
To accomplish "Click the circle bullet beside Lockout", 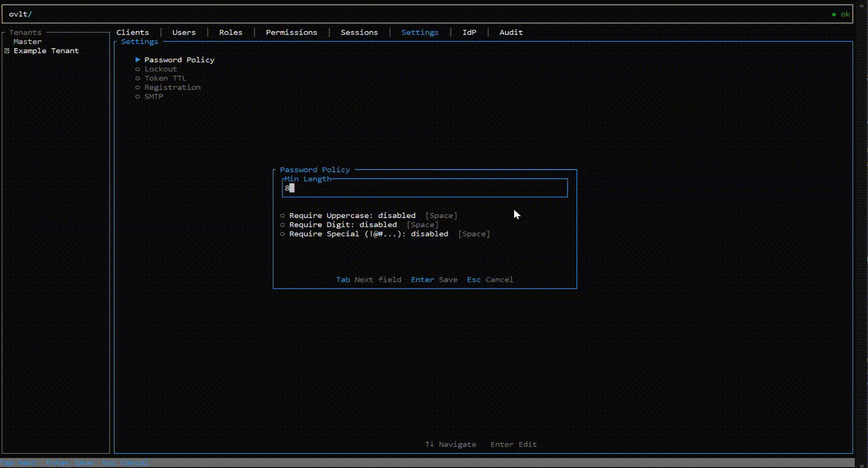I will (x=138, y=69).
